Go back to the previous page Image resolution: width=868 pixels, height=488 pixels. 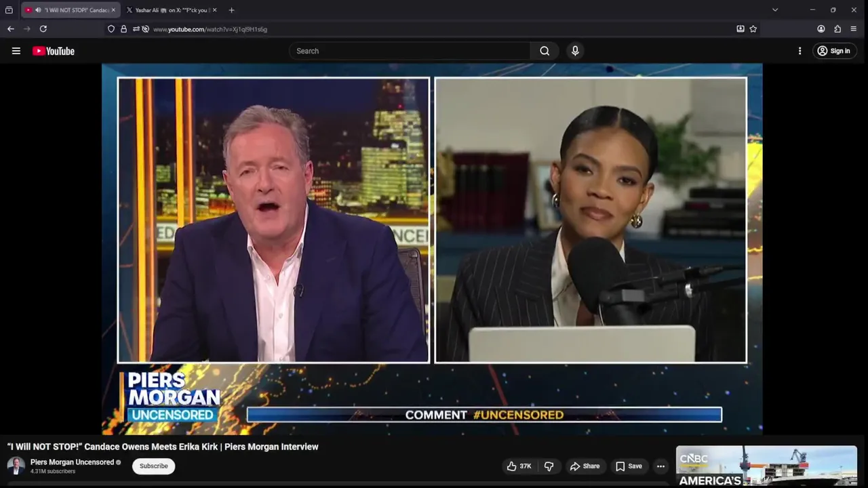[x=10, y=29]
